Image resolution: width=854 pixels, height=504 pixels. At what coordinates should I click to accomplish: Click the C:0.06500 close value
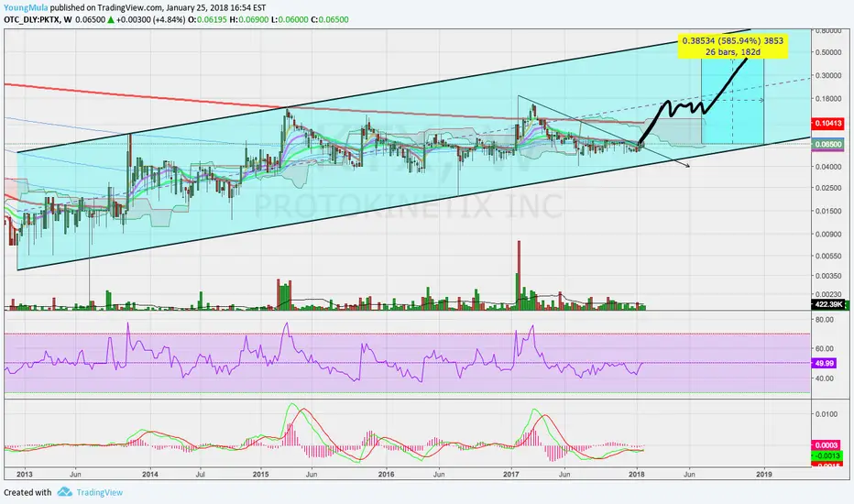point(330,19)
